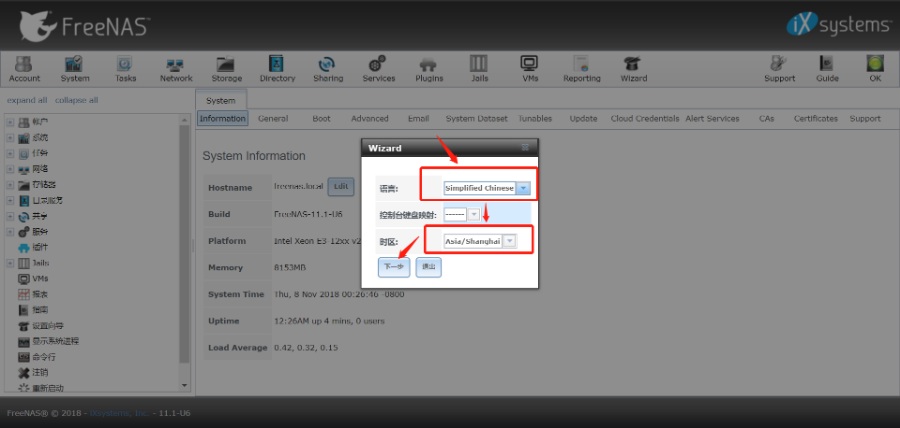Open the Asia/Shanghai timezone dropdown
This screenshot has height=428, width=900.
[x=509, y=242]
